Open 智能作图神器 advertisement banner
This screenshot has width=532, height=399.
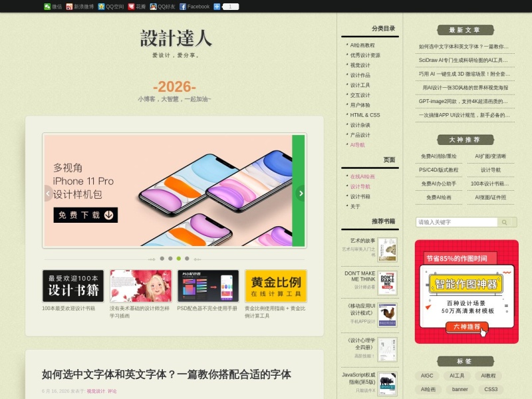tap(467, 292)
